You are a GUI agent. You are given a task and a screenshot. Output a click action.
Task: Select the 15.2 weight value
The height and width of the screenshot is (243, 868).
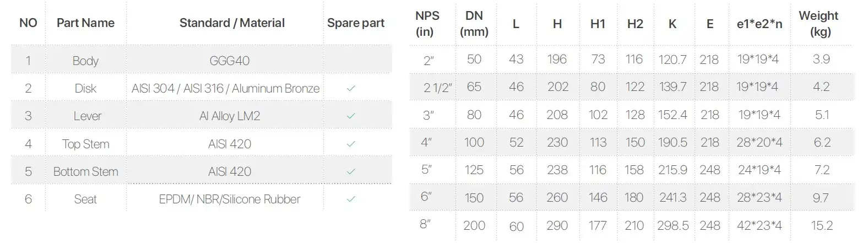(822, 225)
